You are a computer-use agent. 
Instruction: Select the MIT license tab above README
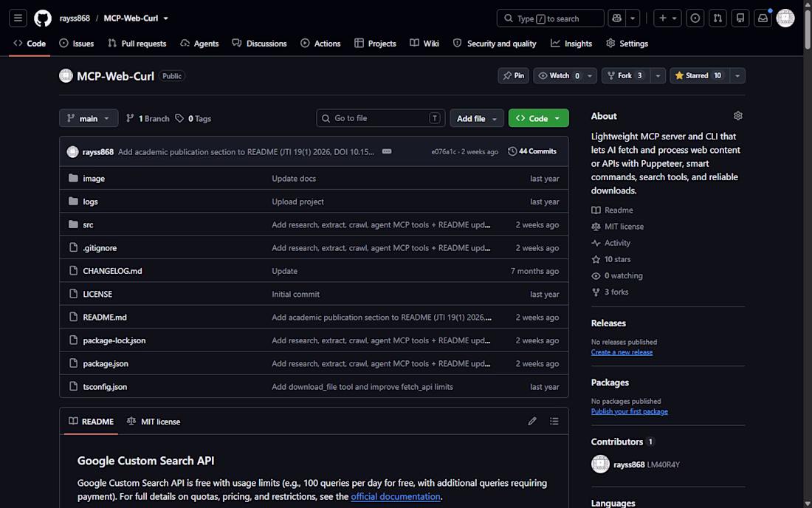click(x=154, y=422)
